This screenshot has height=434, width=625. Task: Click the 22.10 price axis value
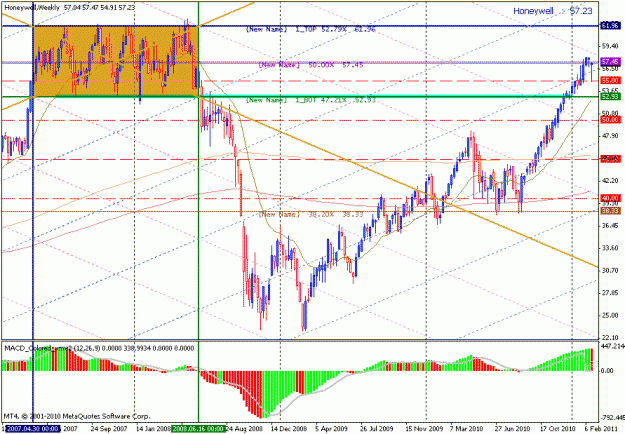pyautogui.click(x=610, y=338)
